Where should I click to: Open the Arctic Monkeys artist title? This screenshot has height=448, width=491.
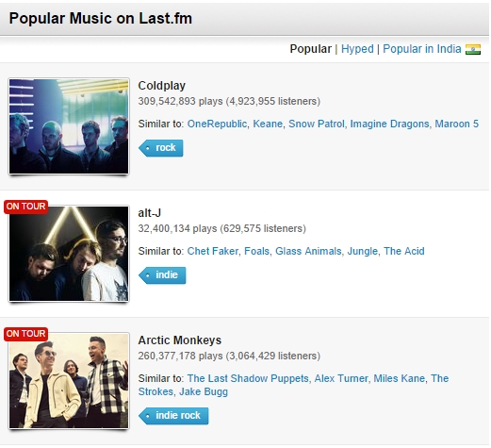(x=180, y=340)
